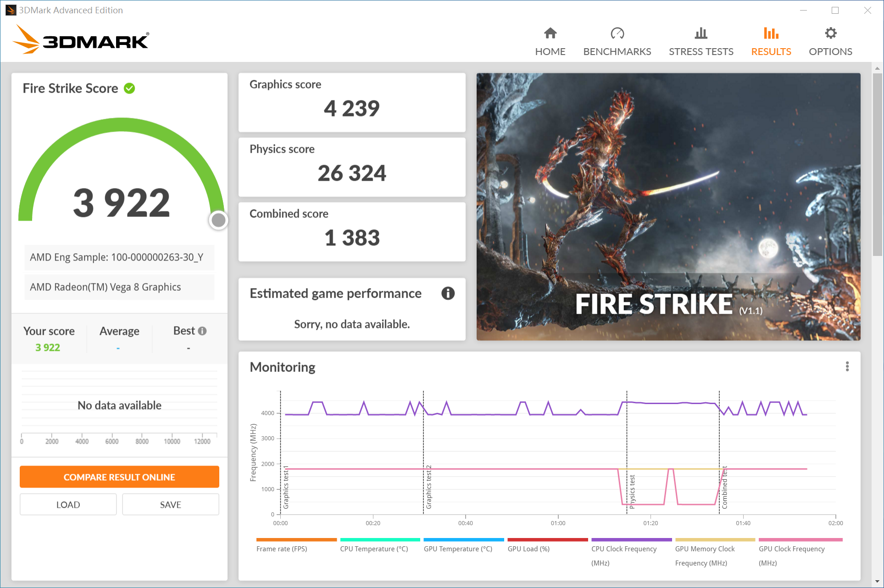Click the Stress Tests bar chart icon
Image resolution: width=884 pixels, height=588 pixels.
click(701, 33)
